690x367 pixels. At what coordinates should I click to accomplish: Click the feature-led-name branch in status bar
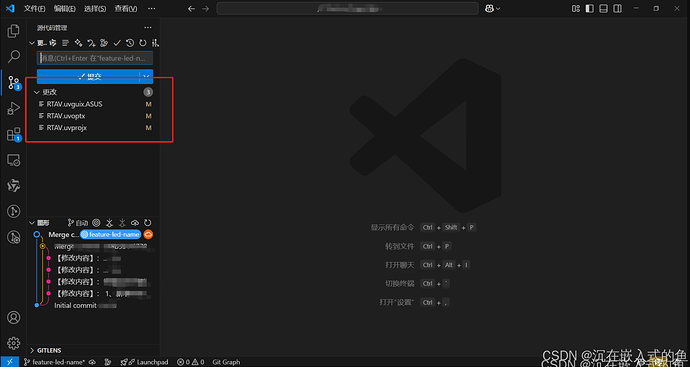coord(55,362)
